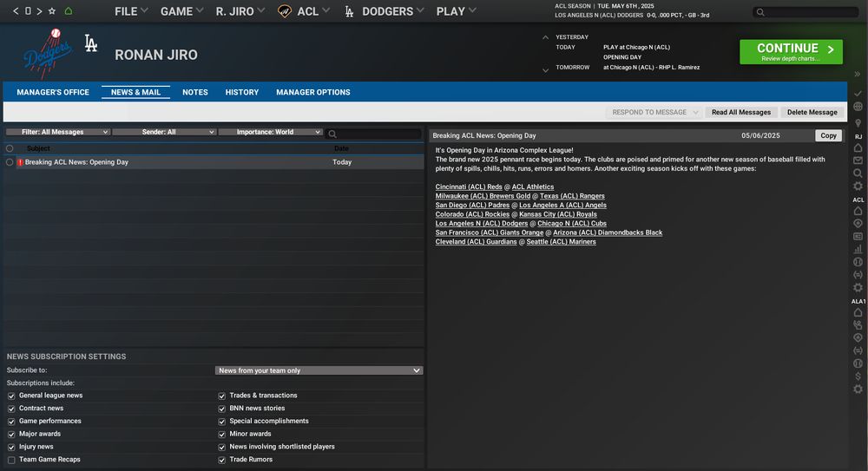Screen dimensions: 868x471
Task: Toggle the Injury news checkbox
Action: point(11,447)
